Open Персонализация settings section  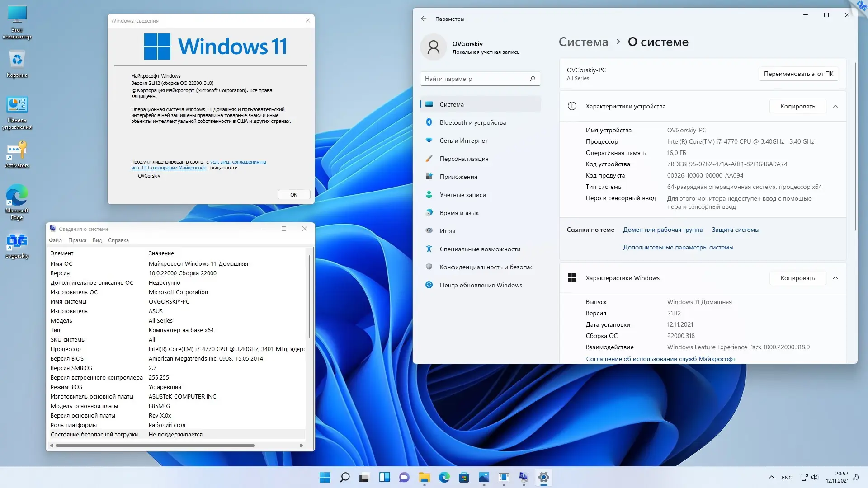pyautogui.click(x=464, y=159)
